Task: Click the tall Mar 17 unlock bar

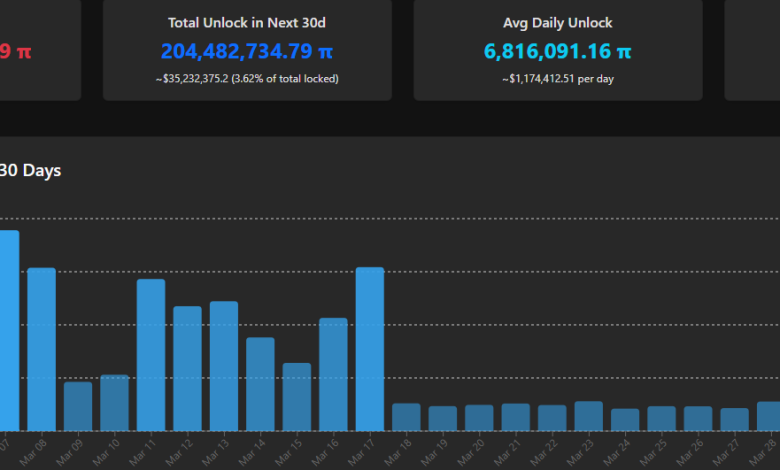Action: tap(370, 349)
